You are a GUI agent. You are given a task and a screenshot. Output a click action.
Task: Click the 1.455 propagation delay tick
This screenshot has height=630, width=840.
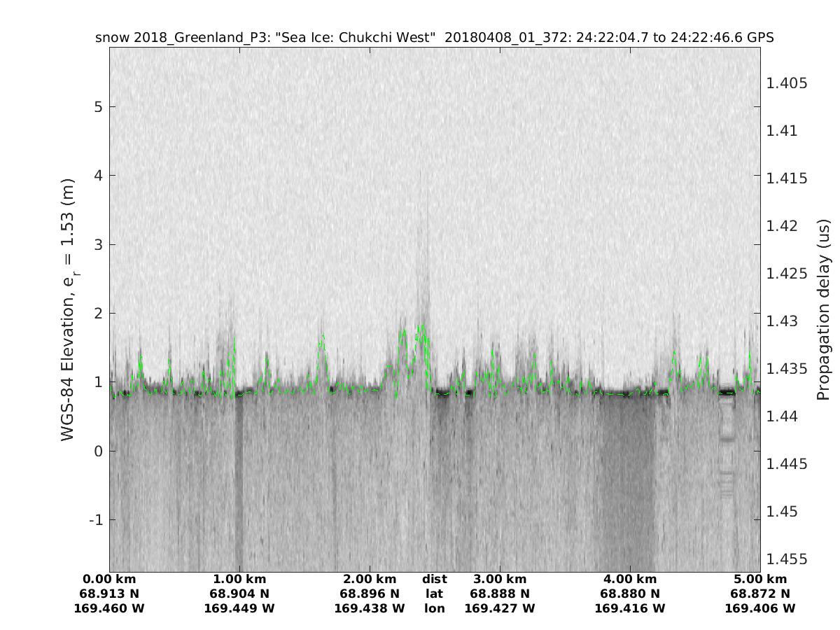pyautogui.click(x=787, y=559)
